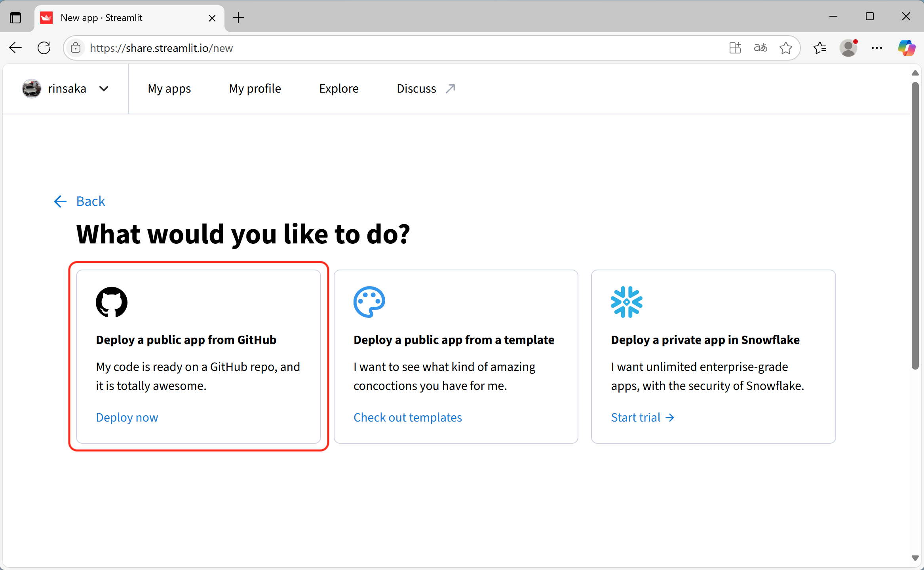The image size is (924, 570).
Task: Open a new browser tab
Action: pyautogui.click(x=238, y=18)
